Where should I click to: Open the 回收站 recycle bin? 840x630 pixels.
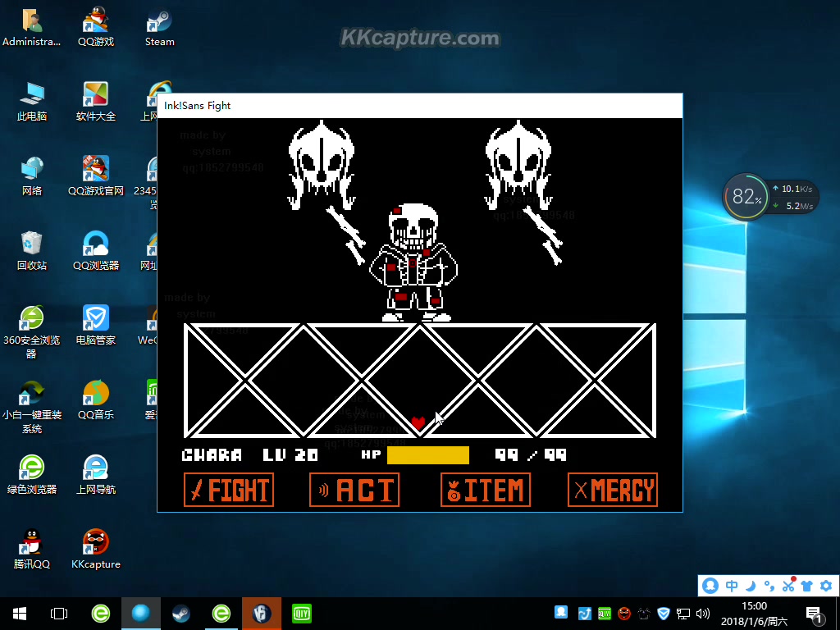pos(32,250)
